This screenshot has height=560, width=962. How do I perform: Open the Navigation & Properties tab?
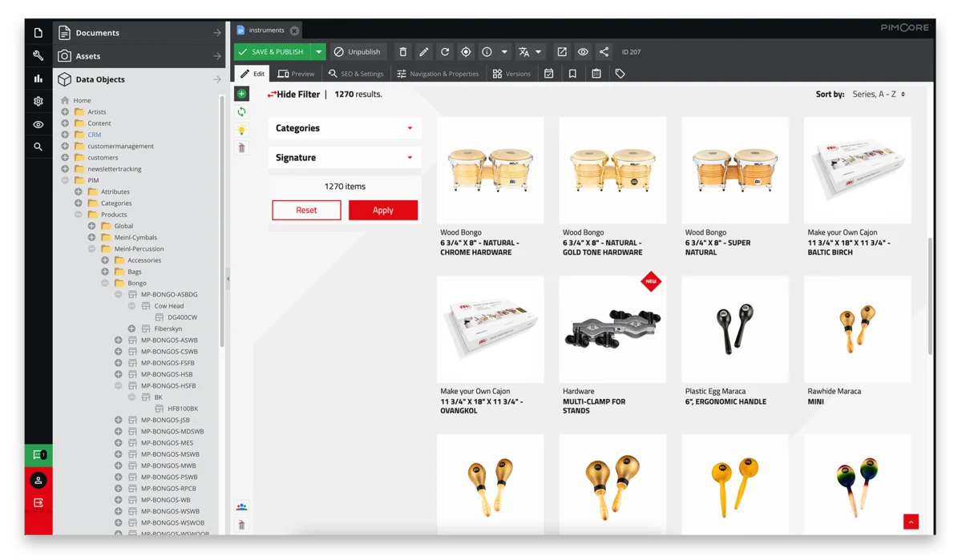pos(438,74)
